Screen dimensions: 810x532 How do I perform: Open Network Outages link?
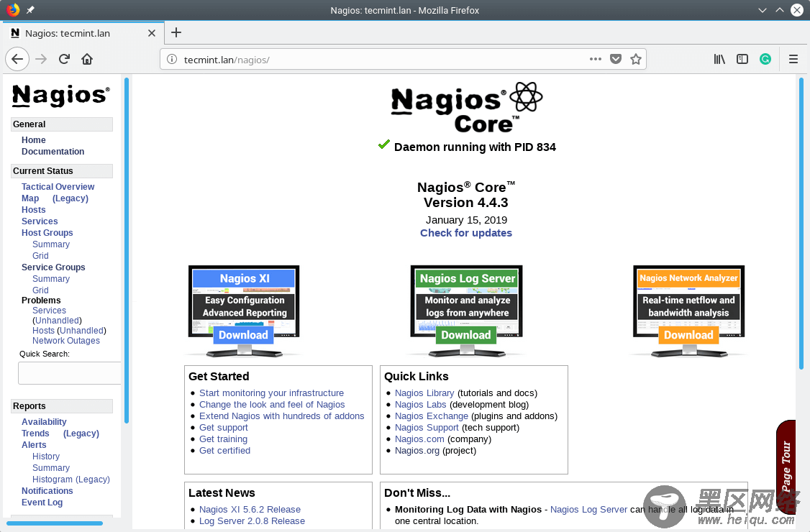66,341
